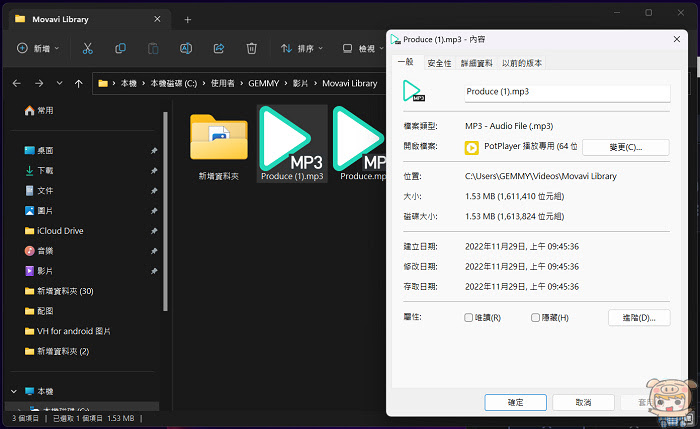Click the Copy icon in Explorer toolbar
The width and height of the screenshot is (700, 429).
[120, 48]
